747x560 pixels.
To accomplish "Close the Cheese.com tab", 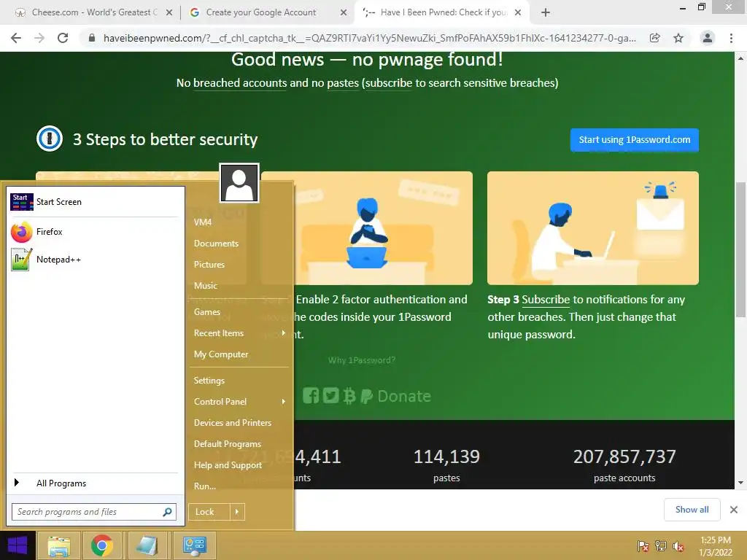I will [x=169, y=13].
